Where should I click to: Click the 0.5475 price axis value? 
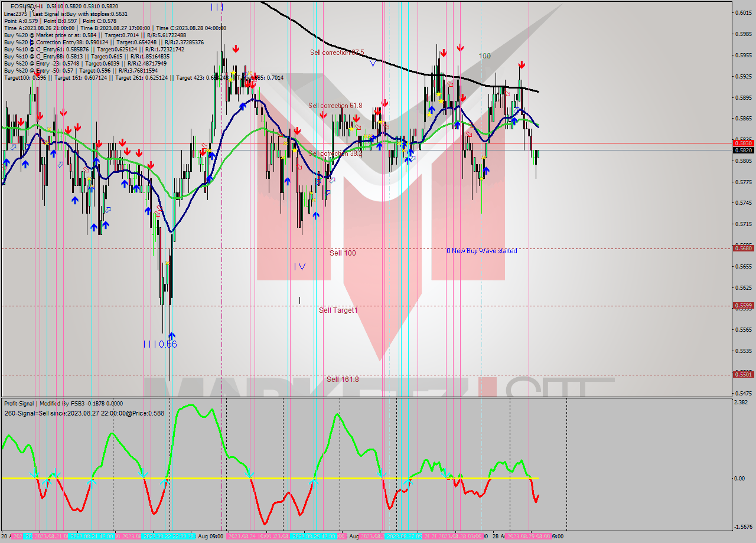click(743, 393)
